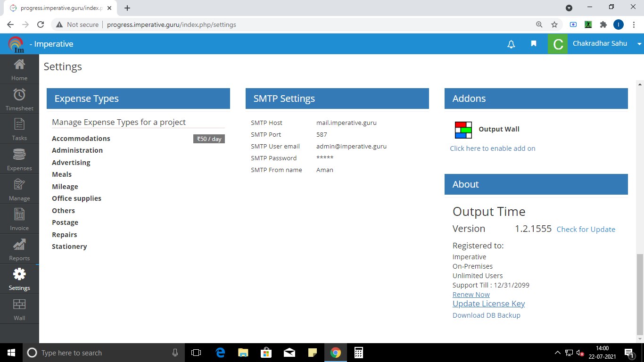Select the Settings sidebar item
The height and width of the screenshot is (362, 644).
click(19, 279)
